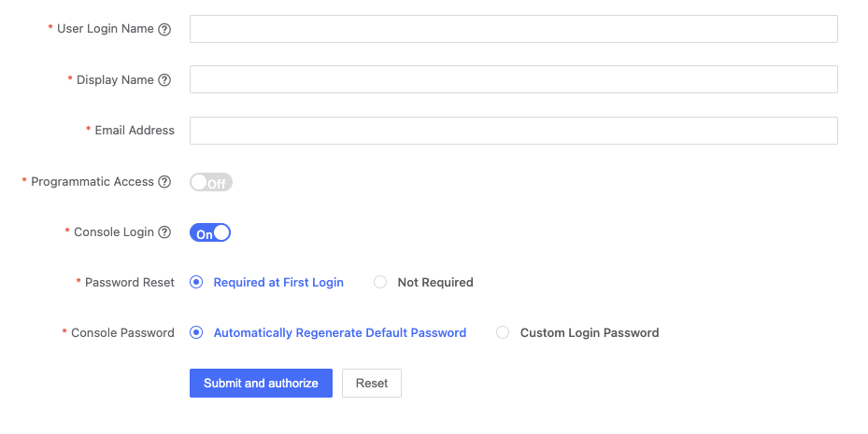Viewport: 868px width, 434px height.
Task: Click help icon beside Display Name
Action: tap(164, 80)
